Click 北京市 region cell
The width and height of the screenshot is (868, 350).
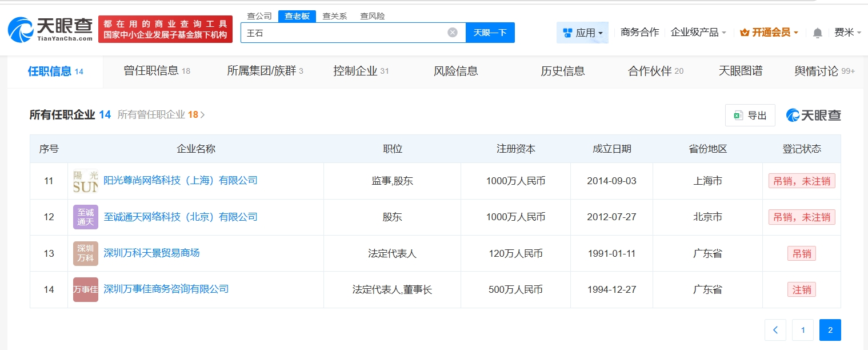click(x=707, y=217)
